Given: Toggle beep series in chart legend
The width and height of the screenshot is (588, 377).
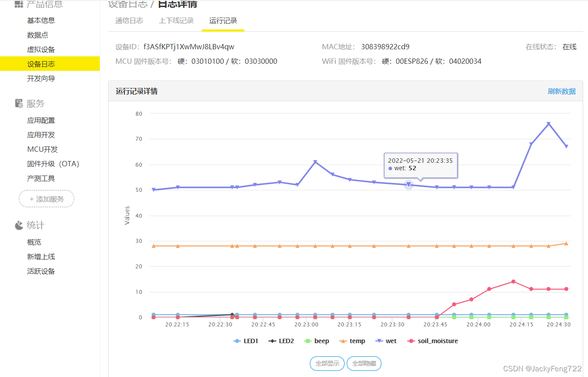Looking at the screenshot, I should coord(317,341).
